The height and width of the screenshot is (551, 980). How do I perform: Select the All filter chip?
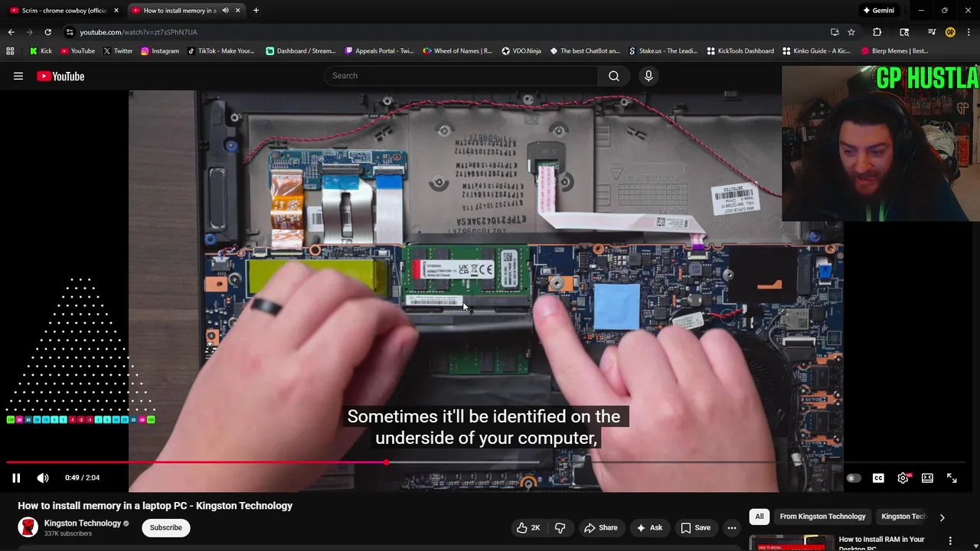pyautogui.click(x=759, y=517)
